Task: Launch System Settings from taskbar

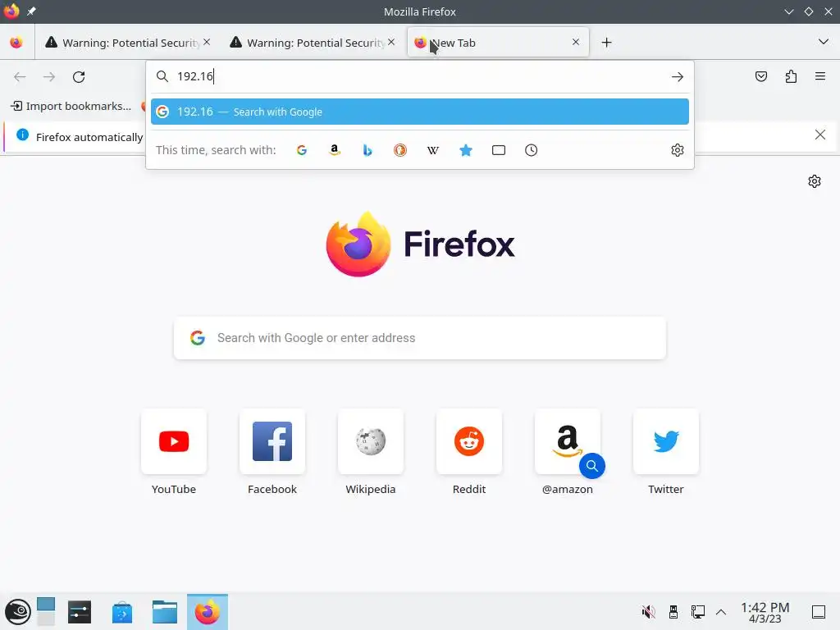Action: tap(80, 612)
